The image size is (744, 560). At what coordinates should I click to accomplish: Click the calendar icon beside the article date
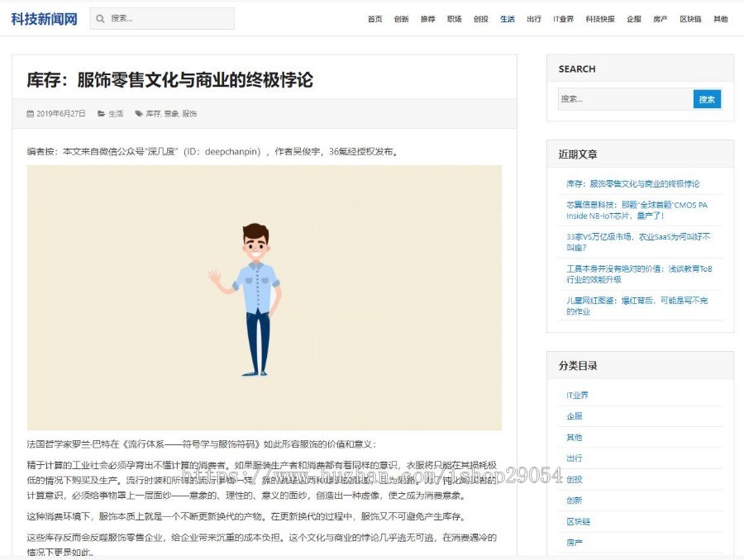click(29, 113)
